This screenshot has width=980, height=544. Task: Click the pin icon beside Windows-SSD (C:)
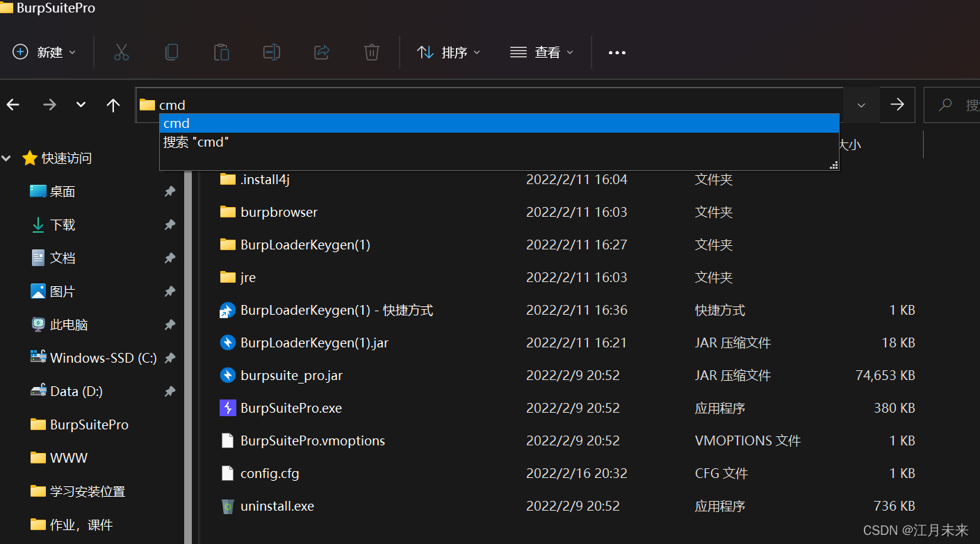(x=170, y=358)
